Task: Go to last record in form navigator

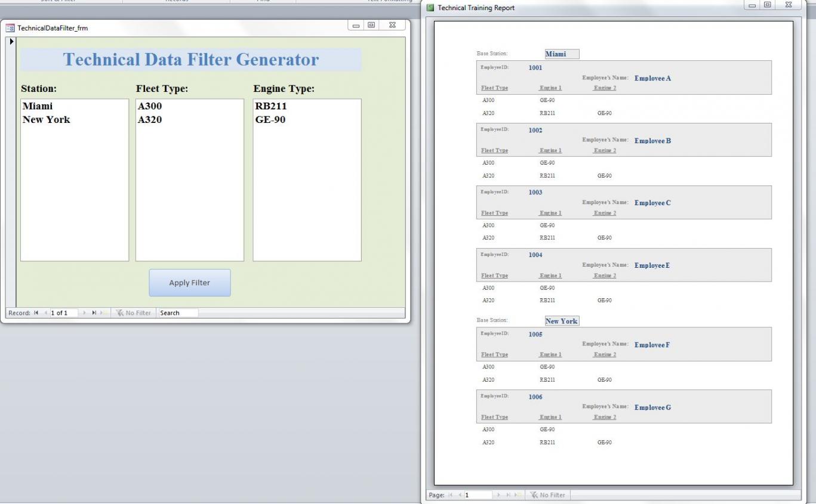Action: pos(94,313)
